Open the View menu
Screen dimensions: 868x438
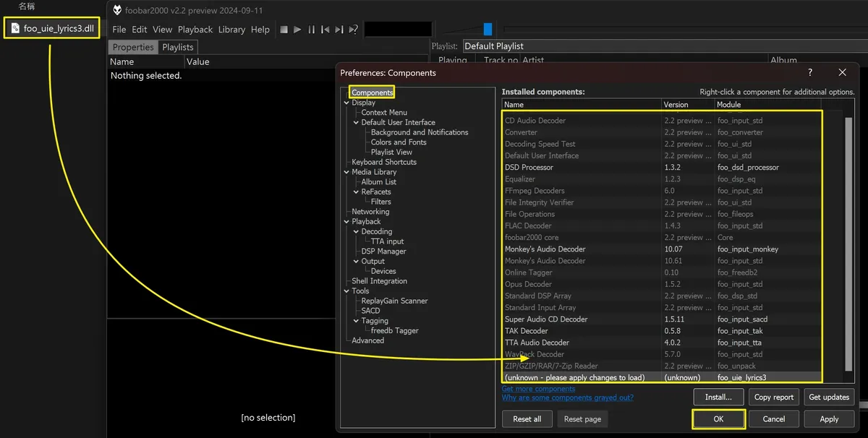tap(163, 30)
